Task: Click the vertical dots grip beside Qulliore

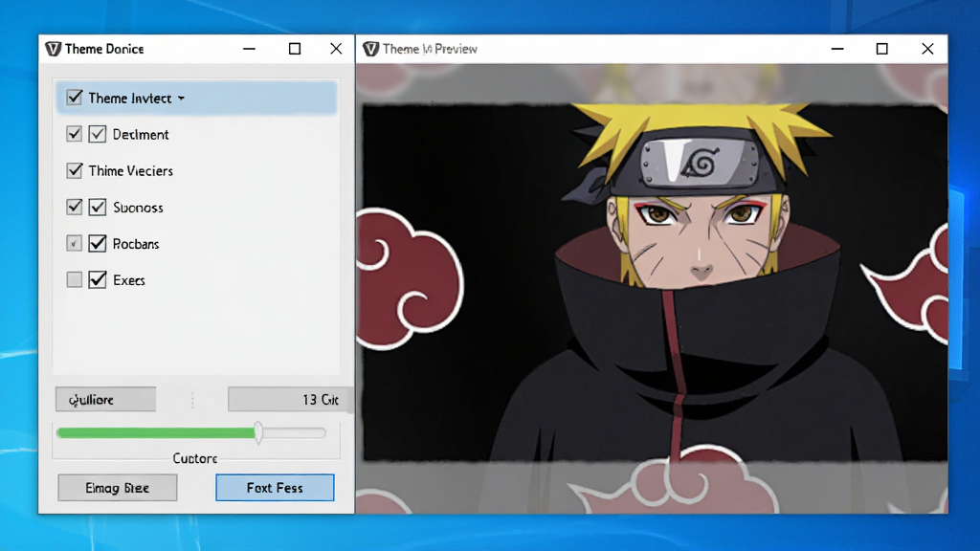Action: click(x=192, y=401)
